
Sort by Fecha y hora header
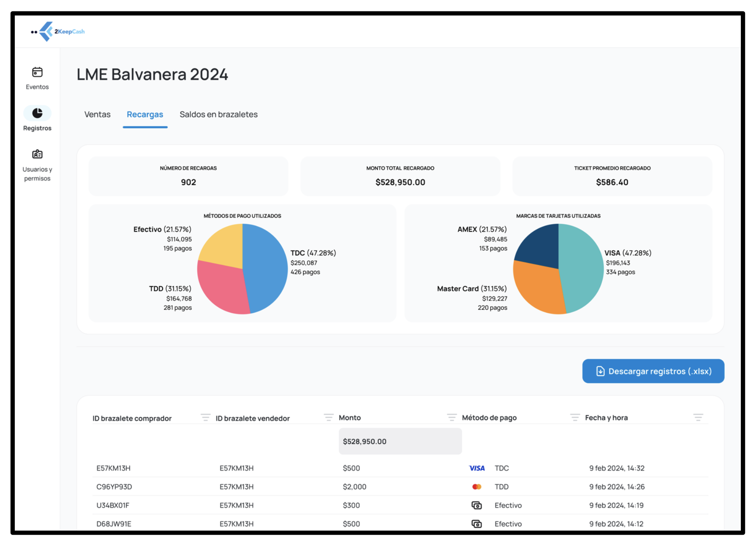pyautogui.click(x=606, y=417)
